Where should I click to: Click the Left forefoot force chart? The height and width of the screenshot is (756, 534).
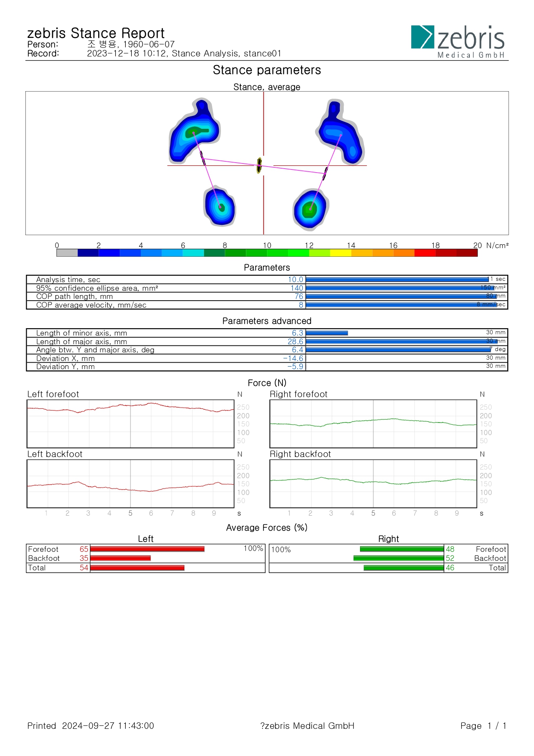coord(130,424)
